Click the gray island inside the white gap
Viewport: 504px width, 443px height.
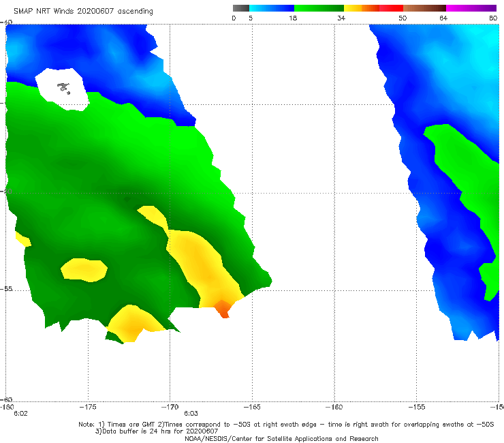click(63, 88)
